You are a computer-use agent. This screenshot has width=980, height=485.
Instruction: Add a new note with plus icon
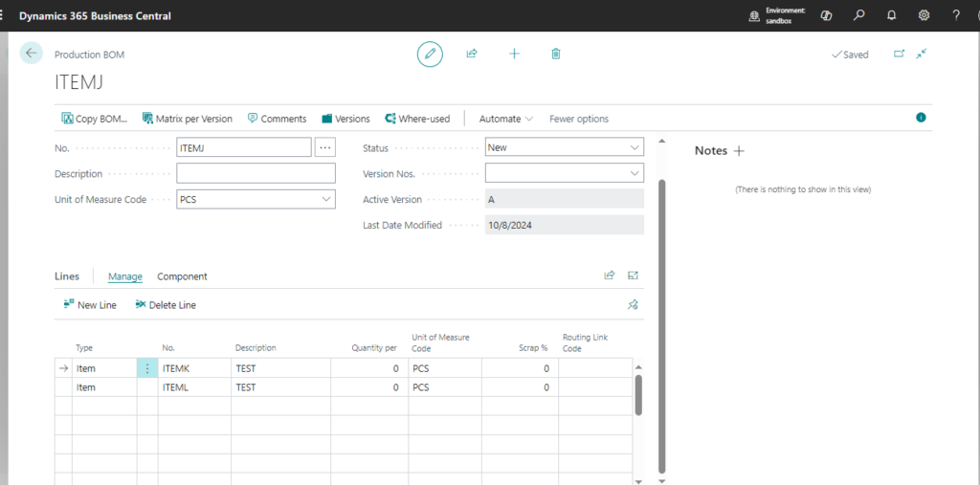(x=739, y=151)
